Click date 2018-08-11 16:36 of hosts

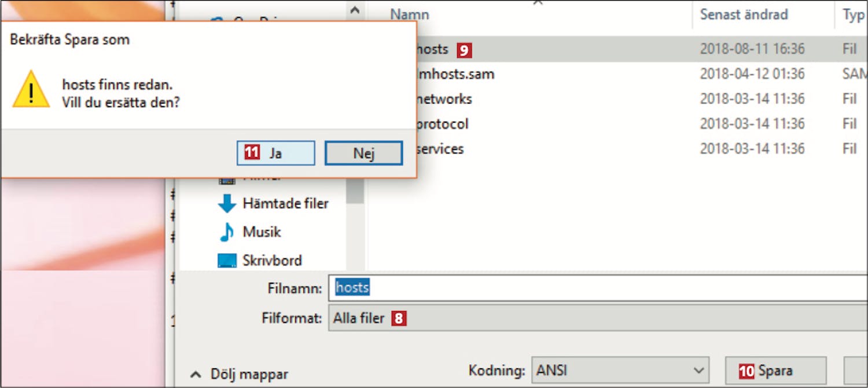pyautogui.click(x=752, y=49)
